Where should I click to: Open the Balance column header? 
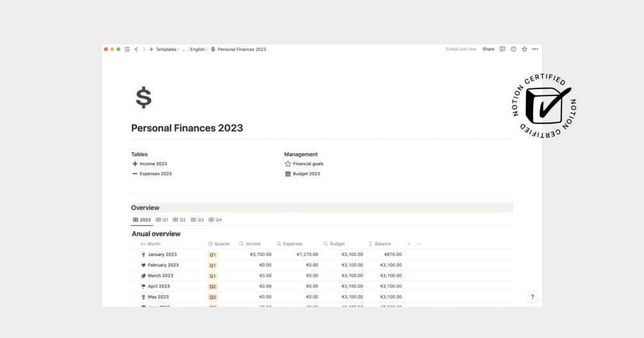(x=379, y=244)
